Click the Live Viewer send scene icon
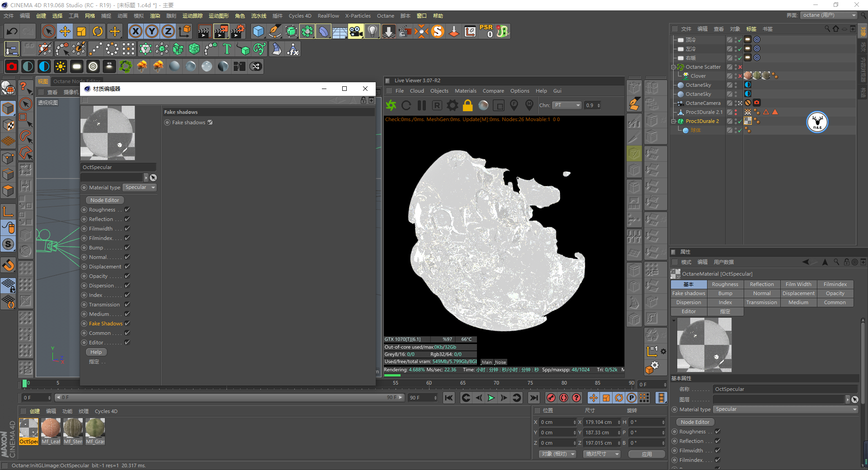This screenshot has width=868, height=470. pos(391,105)
